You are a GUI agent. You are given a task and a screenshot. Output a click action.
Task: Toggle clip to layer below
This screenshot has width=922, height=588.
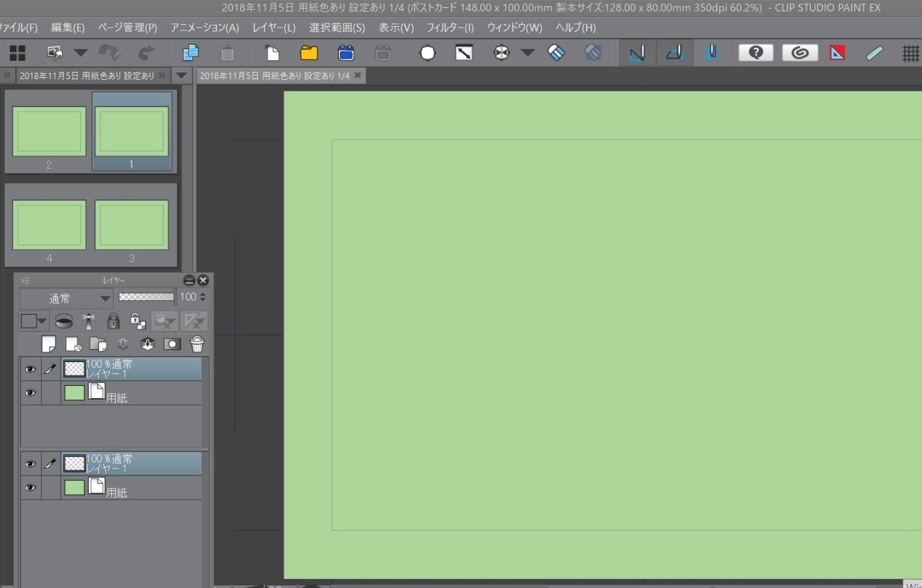(x=64, y=321)
